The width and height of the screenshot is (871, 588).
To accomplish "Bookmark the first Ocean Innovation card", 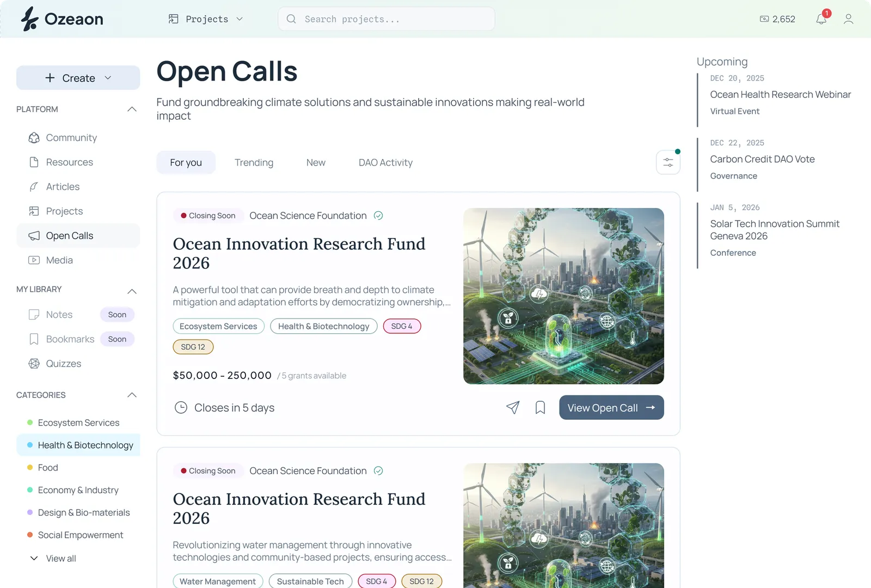I will [x=540, y=408].
